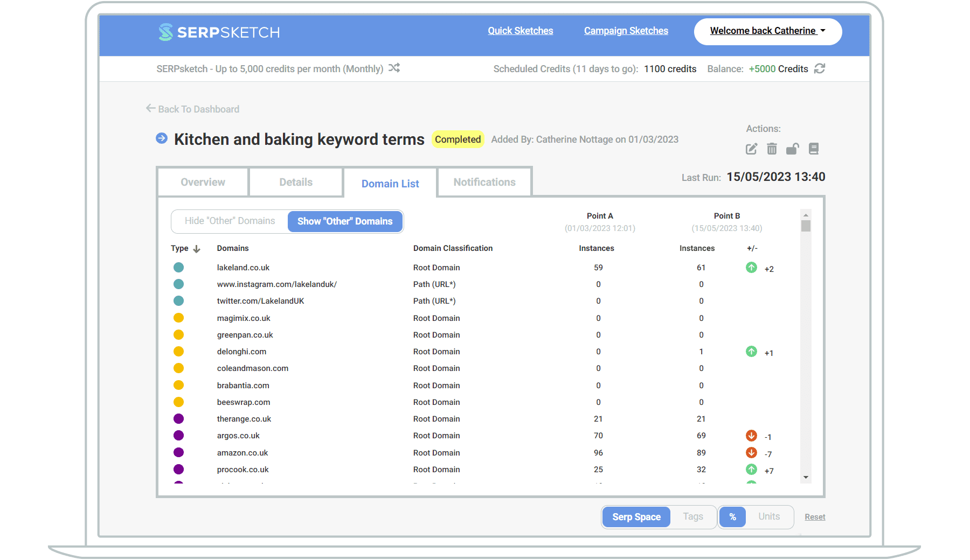This screenshot has height=560, width=970.
Task: Click the delonghi.com domain
Action: click(x=241, y=352)
